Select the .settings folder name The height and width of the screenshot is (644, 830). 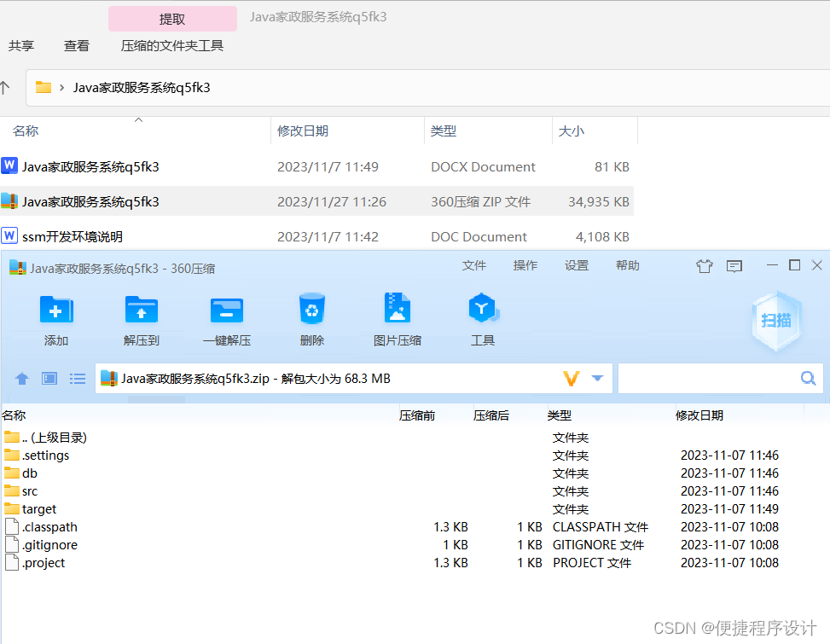(45, 455)
